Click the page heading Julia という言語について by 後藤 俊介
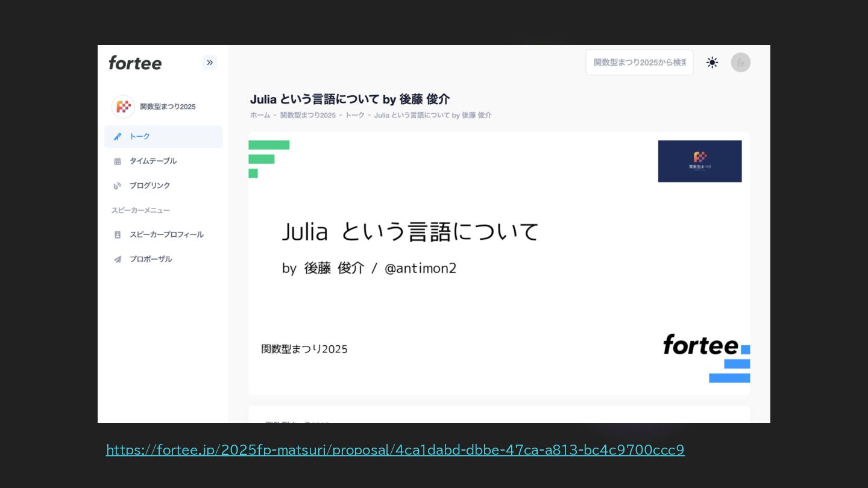This screenshot has height=488, width=868. click(x=350, y=99)
